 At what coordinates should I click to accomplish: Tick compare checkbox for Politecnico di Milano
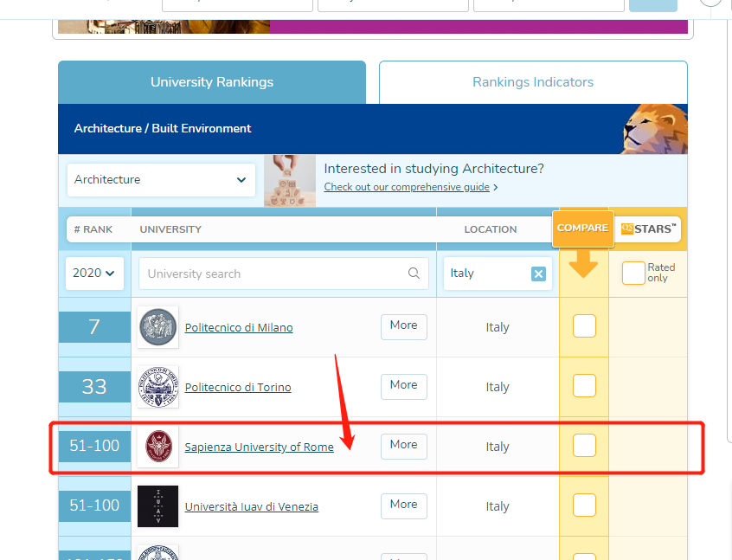(584, 326)
